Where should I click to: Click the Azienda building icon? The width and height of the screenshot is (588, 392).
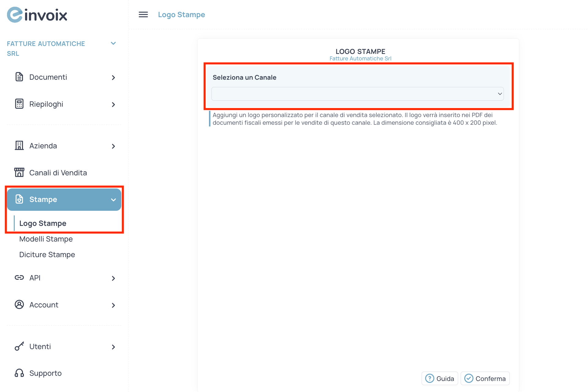[x=19, y=146]
